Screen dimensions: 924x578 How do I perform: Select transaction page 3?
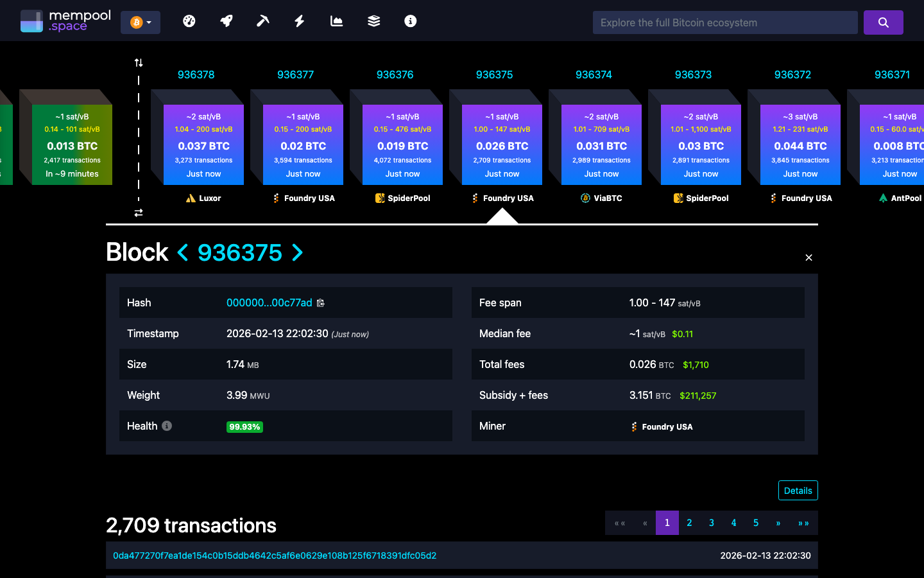point(711,523)
